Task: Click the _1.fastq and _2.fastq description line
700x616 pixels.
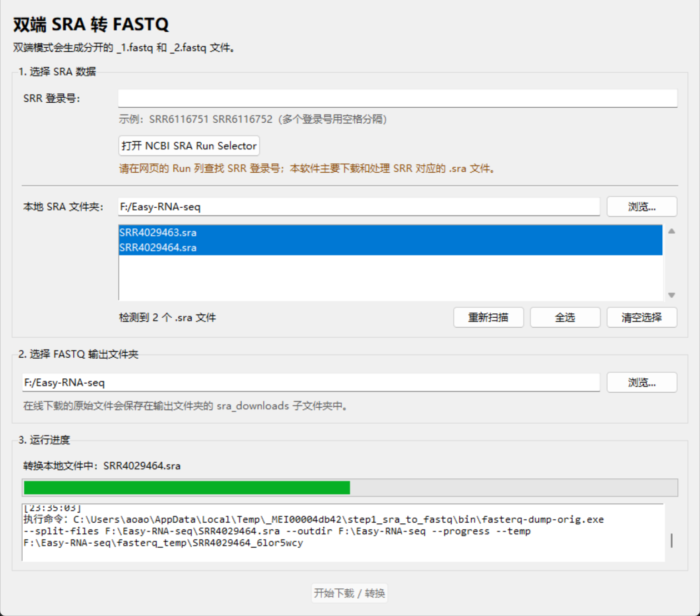Action: pyautogui.click(x=124, y=48)
